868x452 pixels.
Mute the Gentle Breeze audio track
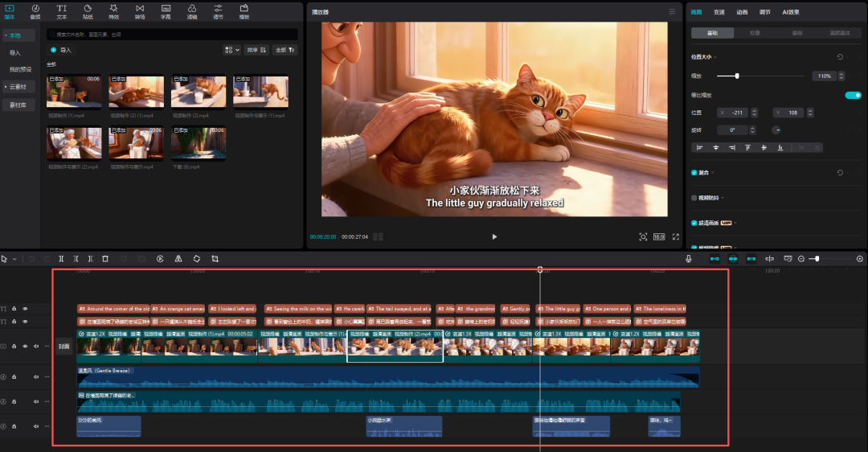[36, 376]
